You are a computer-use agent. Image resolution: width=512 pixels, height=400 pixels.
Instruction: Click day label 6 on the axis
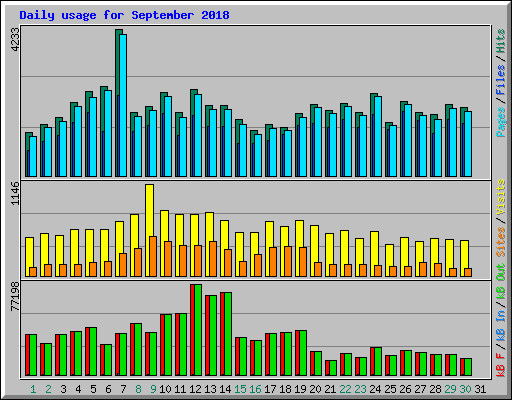coord(108,389)
